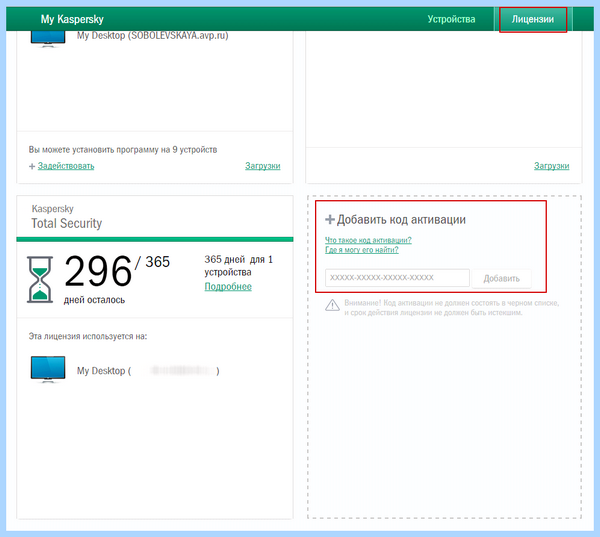Image resolution: width=600 pixels, height=537 pixels.
Task: Open Загрузки link in the left card
Action: [x=262, y=166]
